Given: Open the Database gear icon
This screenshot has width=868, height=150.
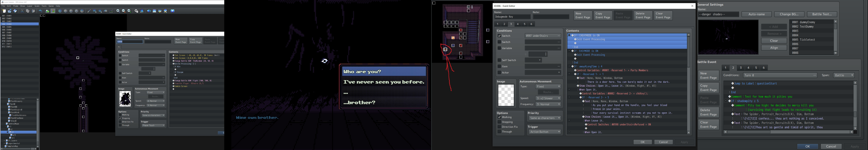Looking at the screenshot, I should tap(136, 11).
